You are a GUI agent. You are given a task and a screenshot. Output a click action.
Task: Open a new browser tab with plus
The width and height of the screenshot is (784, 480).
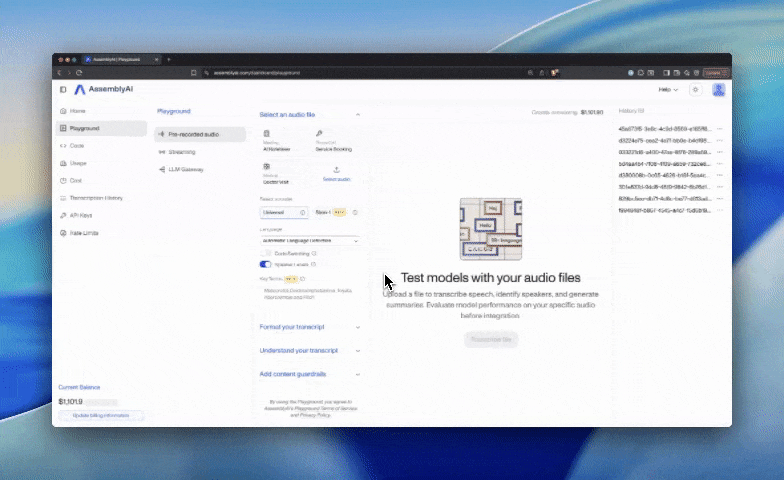pos(169,60)
